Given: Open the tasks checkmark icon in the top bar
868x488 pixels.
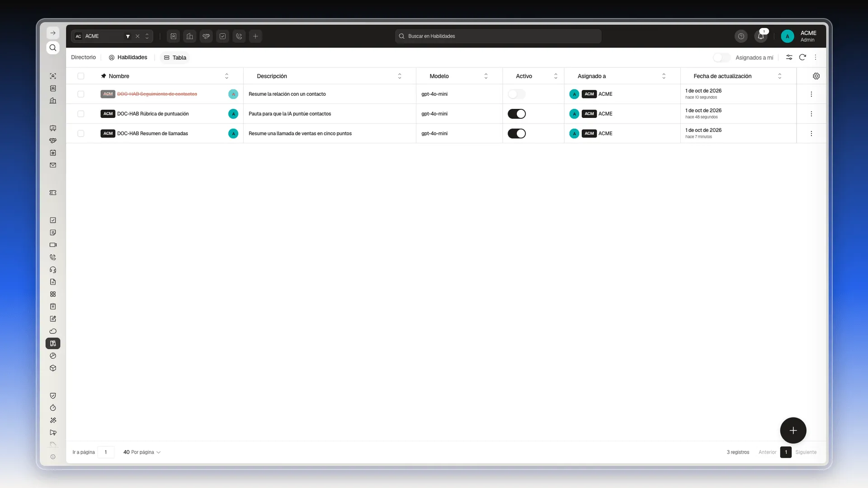Looking at the screenshot, I should (x=222, y=36).
